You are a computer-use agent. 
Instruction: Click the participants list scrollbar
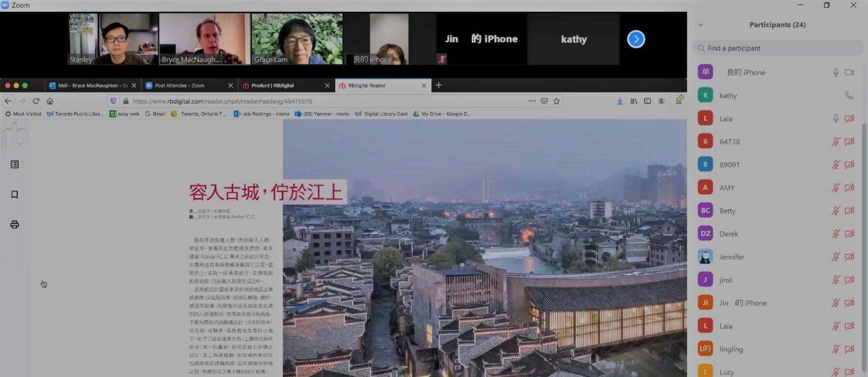coord(864,226)
